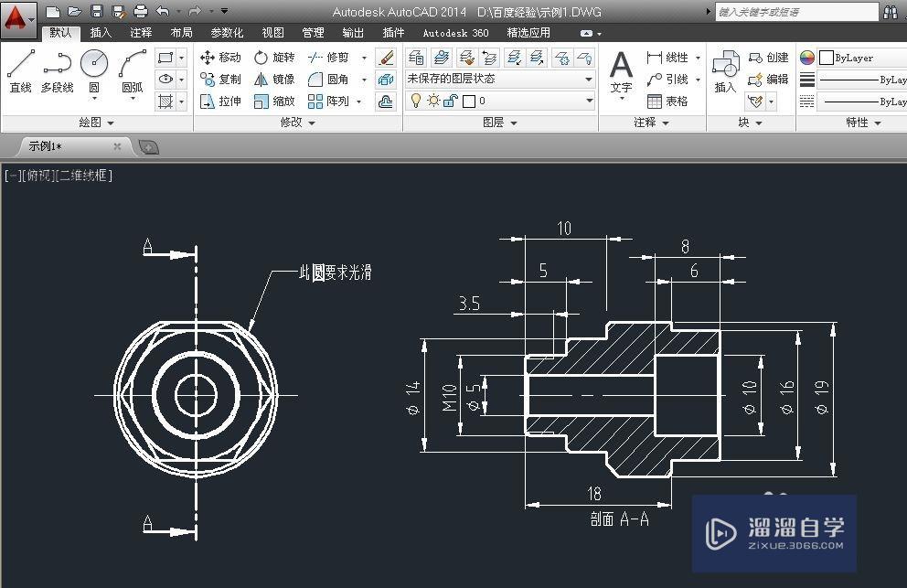The image size is (907, 588).
Task: Click the layer Match brush icon
Action: point(466,58)
